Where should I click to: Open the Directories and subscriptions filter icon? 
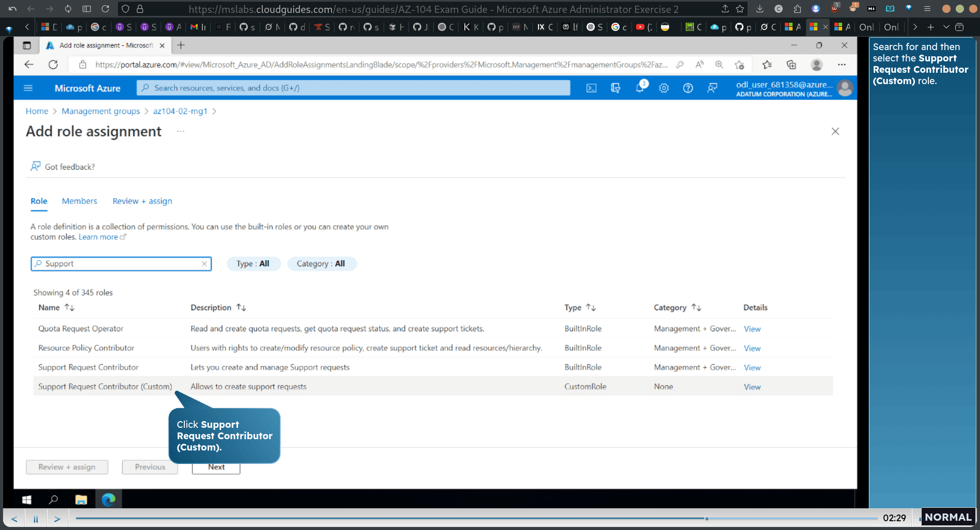click(x=615, y=88)
